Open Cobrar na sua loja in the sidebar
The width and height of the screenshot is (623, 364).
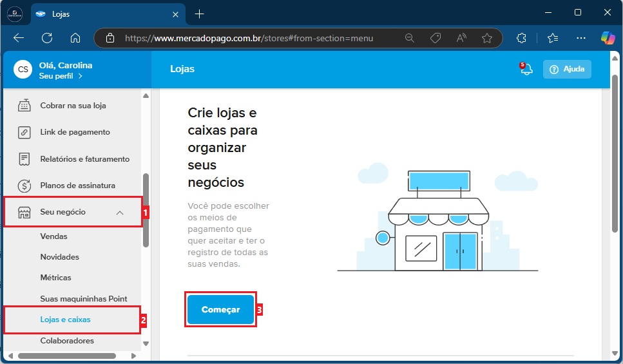pyautogui.click(x=73, y=105)
